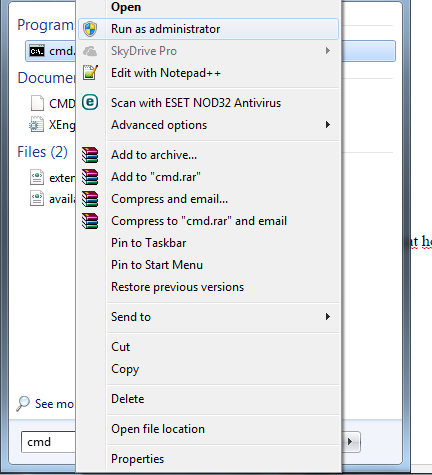
Task: Click the magnifier icon by See more results
Action: tap(23, 404)
